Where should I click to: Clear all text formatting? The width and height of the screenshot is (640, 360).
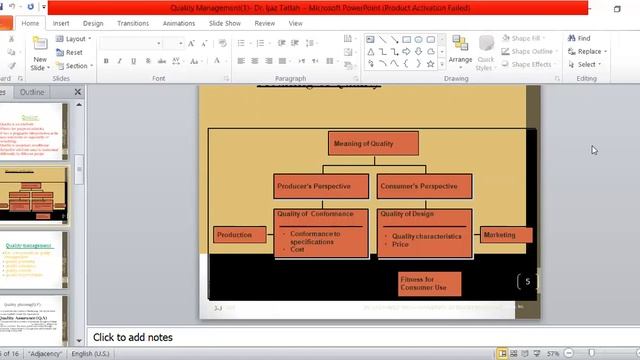pos(222,43)
